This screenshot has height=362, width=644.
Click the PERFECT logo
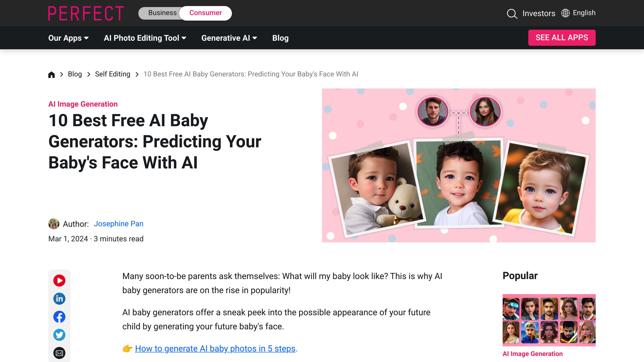[x=86, y=13]
